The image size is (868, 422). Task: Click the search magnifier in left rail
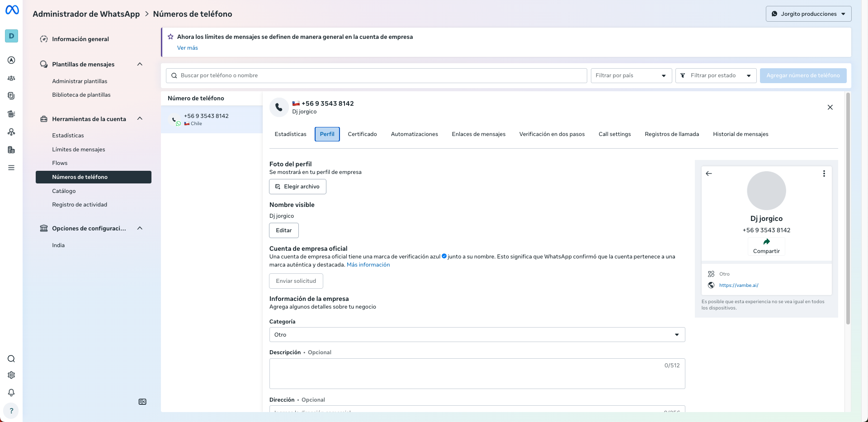click(11, 359)
